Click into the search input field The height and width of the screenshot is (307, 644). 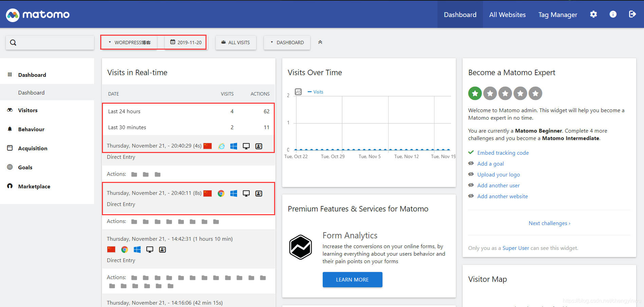tap(50, 42)
